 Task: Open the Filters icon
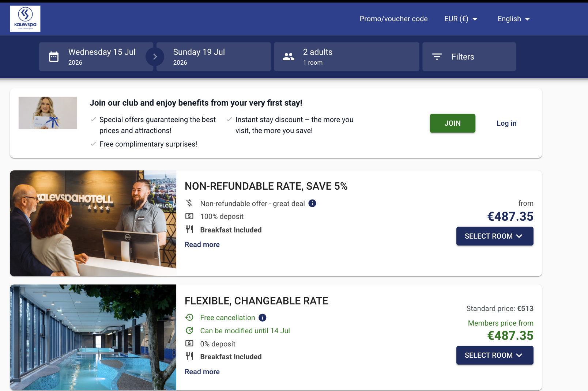tap(437, 57)
